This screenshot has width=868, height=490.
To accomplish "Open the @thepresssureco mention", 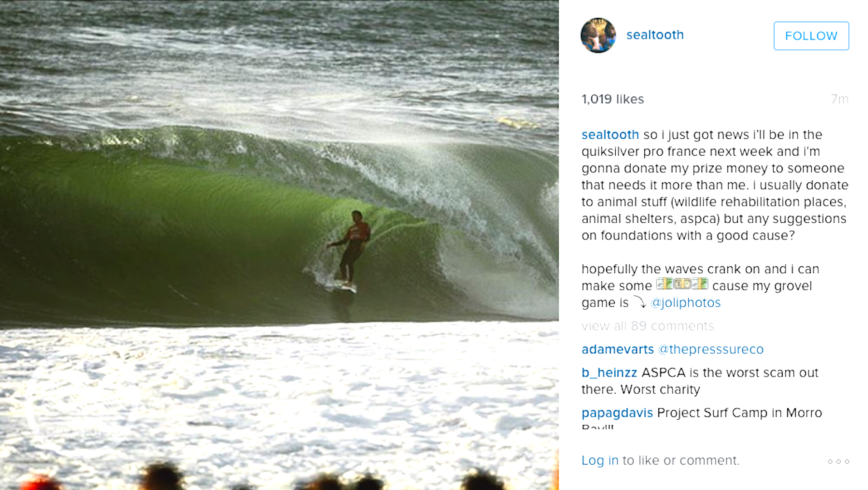I will click(711, 349).
